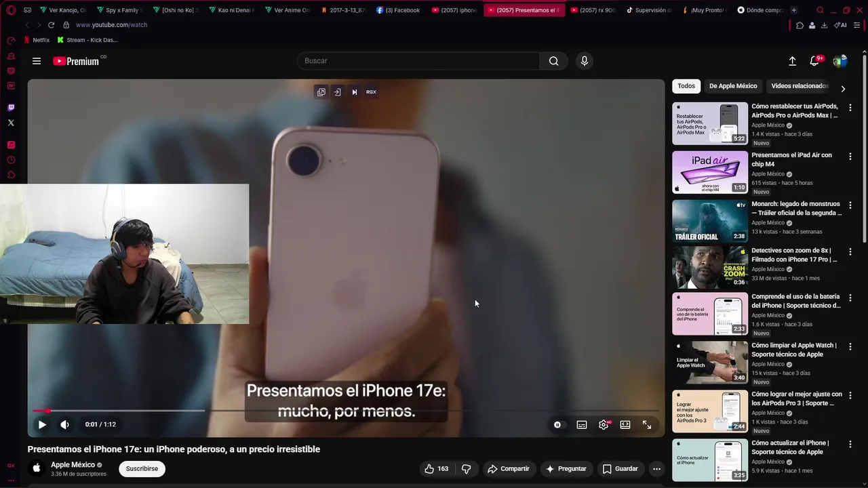Open Opera AI assistant in toolbar
The width and height of the screenshot is (868, 488).
tap(841, 25)
